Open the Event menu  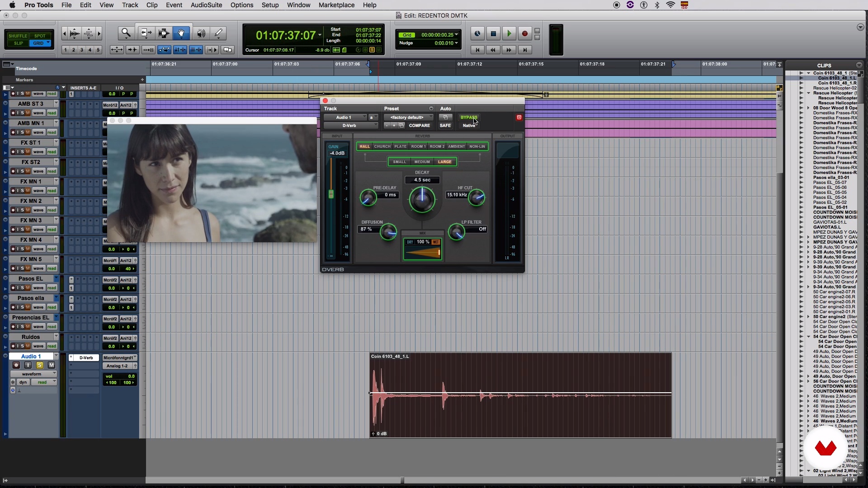(x=174, y=5)
